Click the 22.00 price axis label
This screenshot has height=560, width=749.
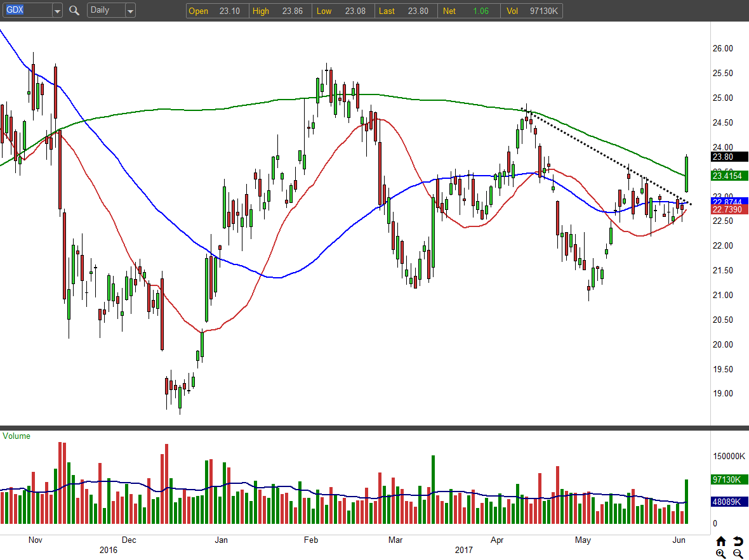[x=723, y=245]
